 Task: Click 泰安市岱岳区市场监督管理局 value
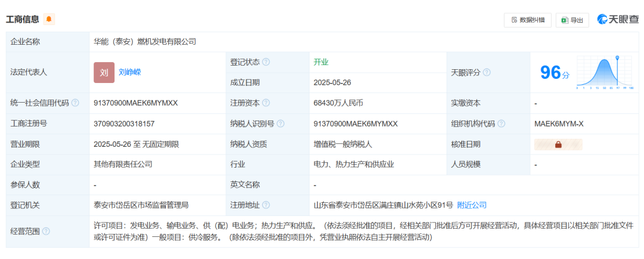[x=141, y=205]
